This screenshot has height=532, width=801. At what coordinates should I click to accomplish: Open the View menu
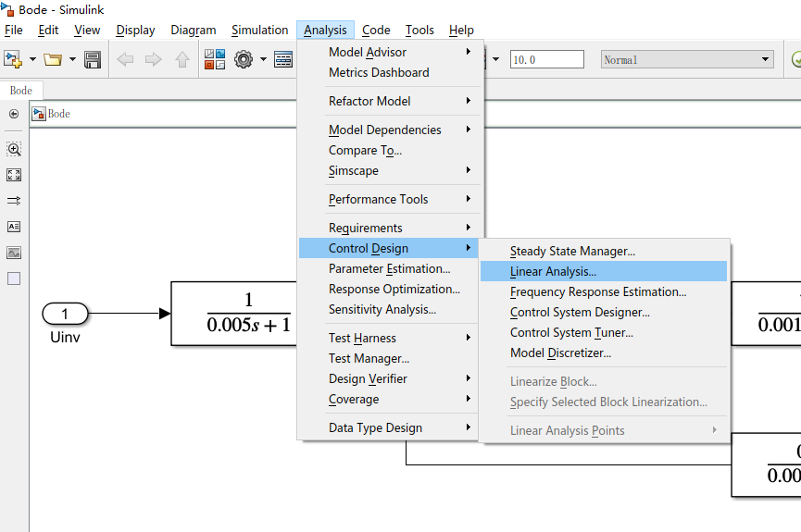point(87,31)
